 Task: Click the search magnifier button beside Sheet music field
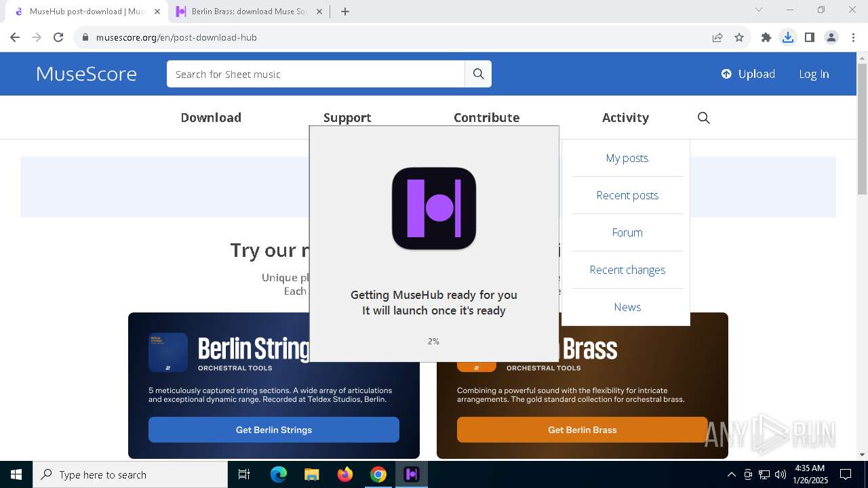[478, 74]
